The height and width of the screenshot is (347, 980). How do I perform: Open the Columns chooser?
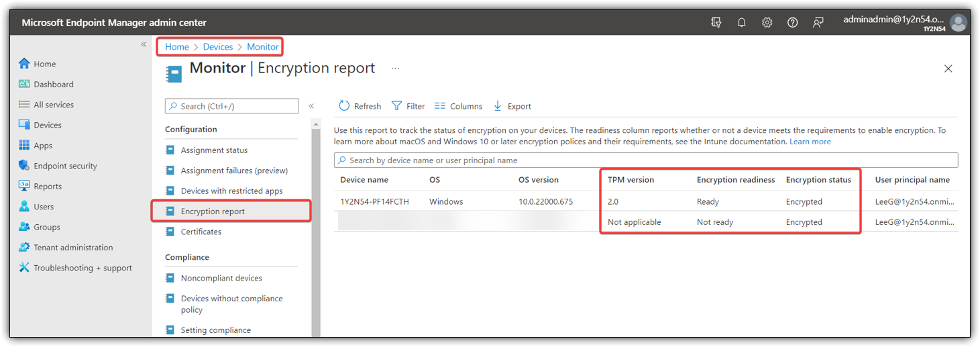(458, 106)
